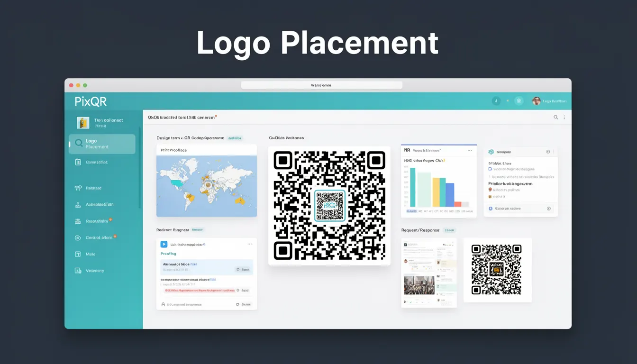Click the T-box icon beside Mate
The height and width of the screenshot is (364, 637).
(78, 255)
